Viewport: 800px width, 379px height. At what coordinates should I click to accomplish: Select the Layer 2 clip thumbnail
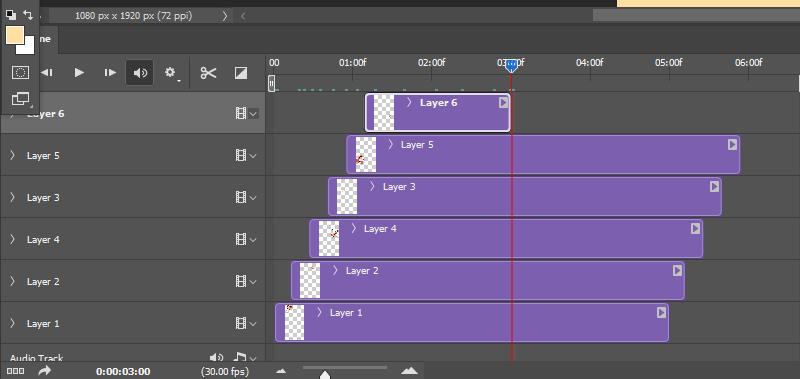pos(310,281)
